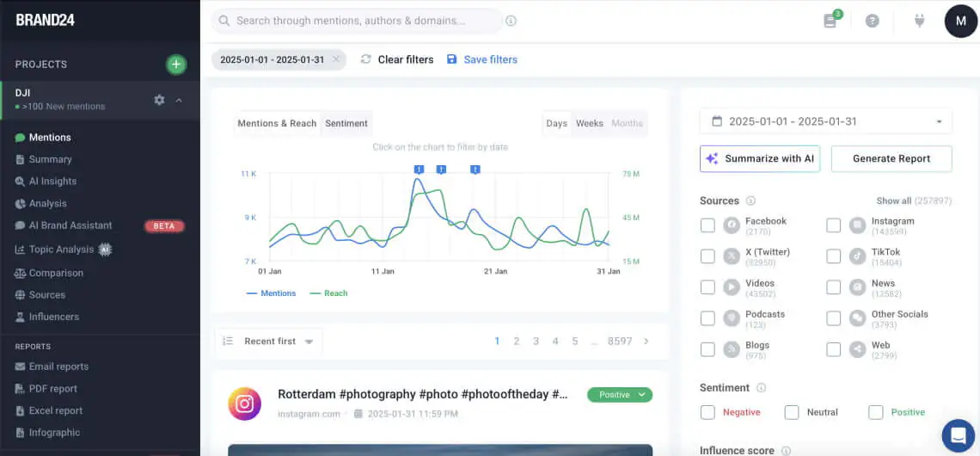Screen dimensions: 980x456
Task: Click the Comparison scales icon
Action: [20, 273]
